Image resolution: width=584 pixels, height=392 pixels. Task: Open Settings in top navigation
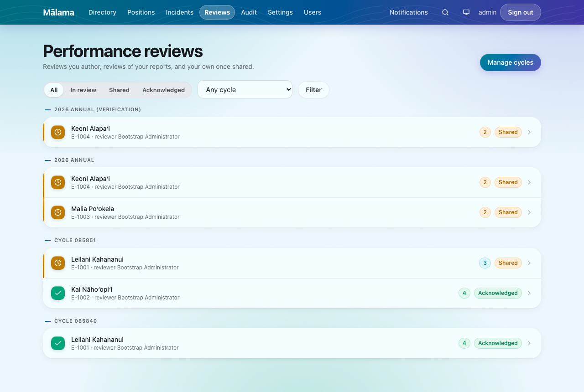point(280,12)
